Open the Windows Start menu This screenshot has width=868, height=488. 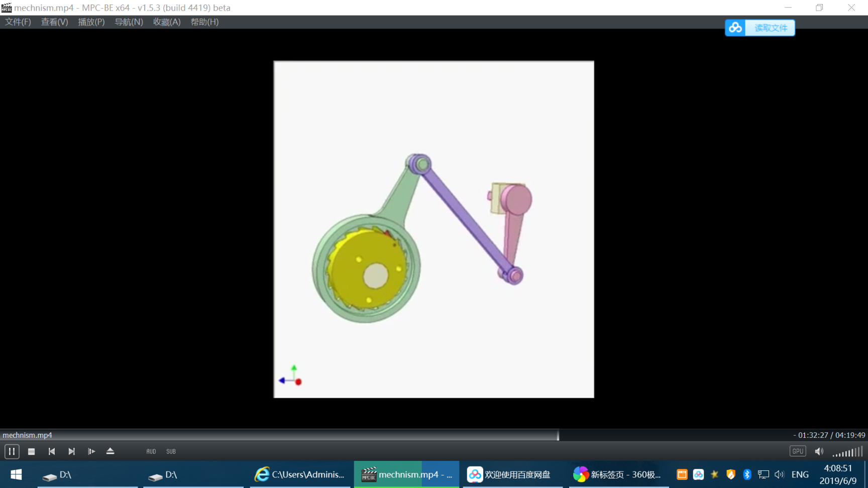16,474
